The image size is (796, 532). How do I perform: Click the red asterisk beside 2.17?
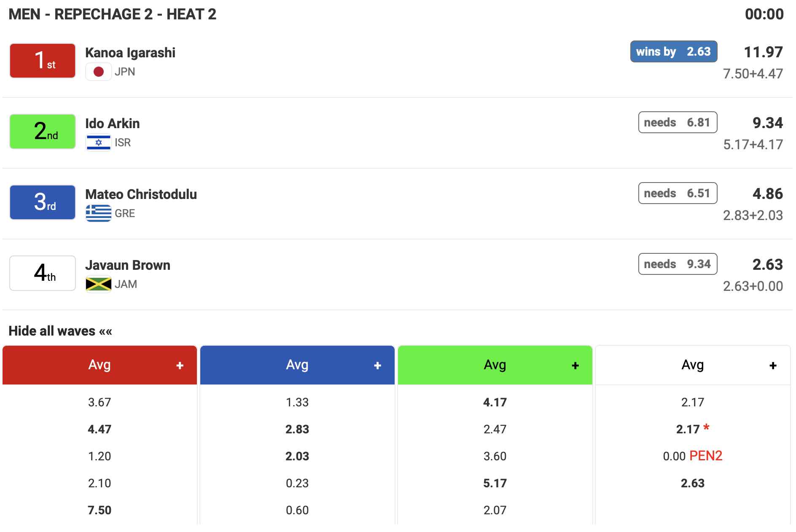[x=706, y=428]
